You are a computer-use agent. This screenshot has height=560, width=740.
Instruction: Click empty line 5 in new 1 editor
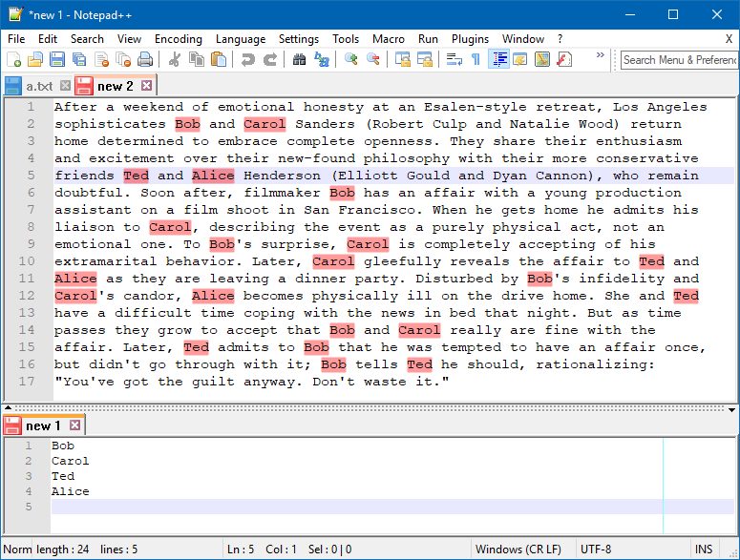[392, 507]
